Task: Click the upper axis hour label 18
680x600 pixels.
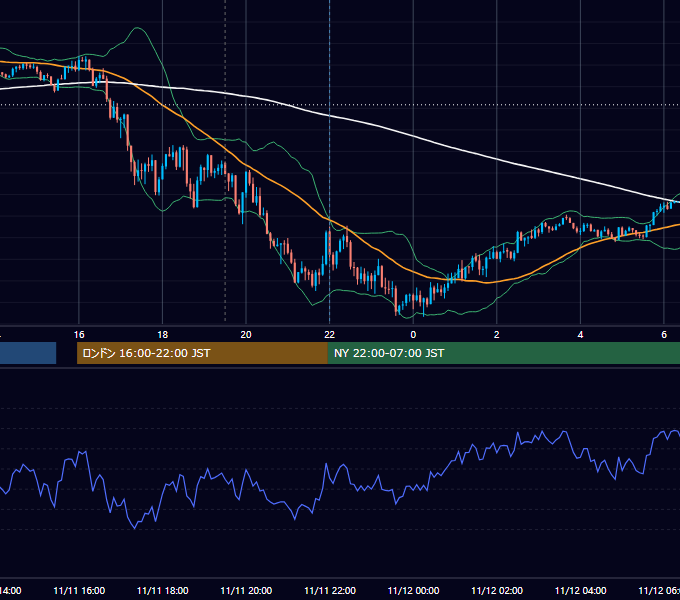Action: click(x=163, y=335)
